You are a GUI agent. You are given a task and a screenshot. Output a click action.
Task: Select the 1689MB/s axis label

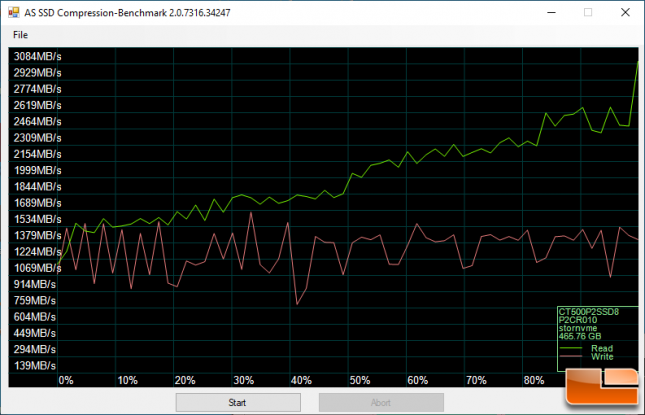(x=37, y=203)
